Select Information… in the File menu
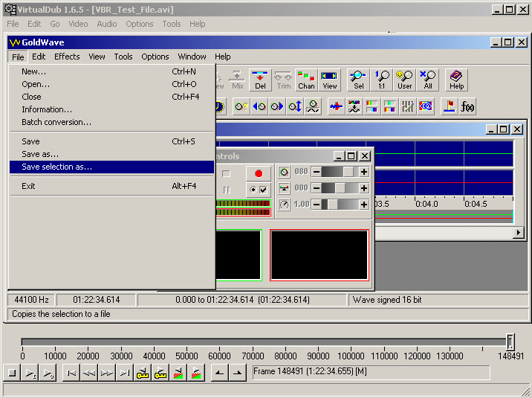 pyautogui.click(x=111, y=109)
